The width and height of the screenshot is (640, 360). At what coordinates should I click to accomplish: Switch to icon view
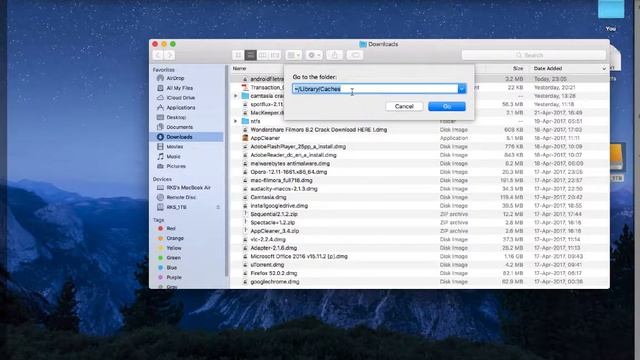pos(238,55)
